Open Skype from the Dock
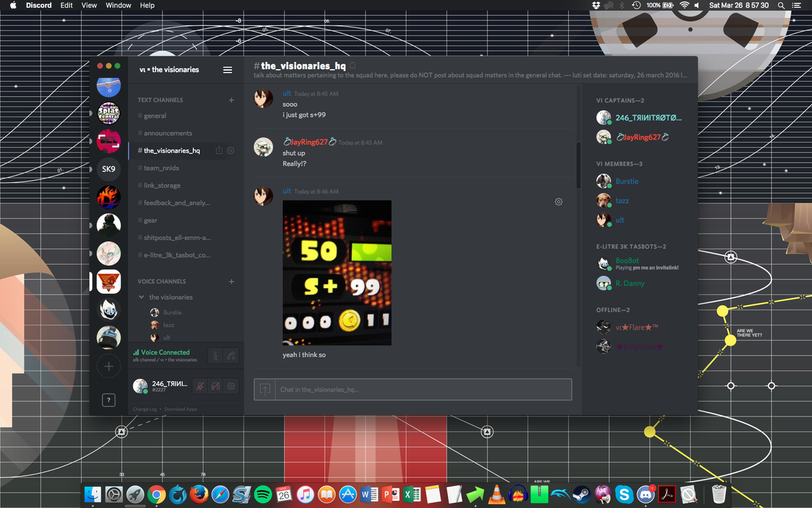The image size is (812, 508). [x=625, y=495]
